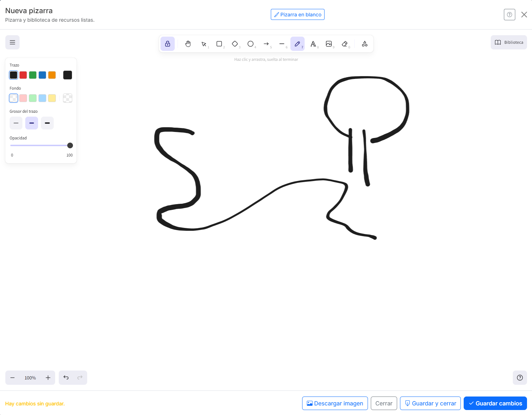Select the Diamond shape tool
This screenshot has width=532, height=415.
[x=235, y=44]
